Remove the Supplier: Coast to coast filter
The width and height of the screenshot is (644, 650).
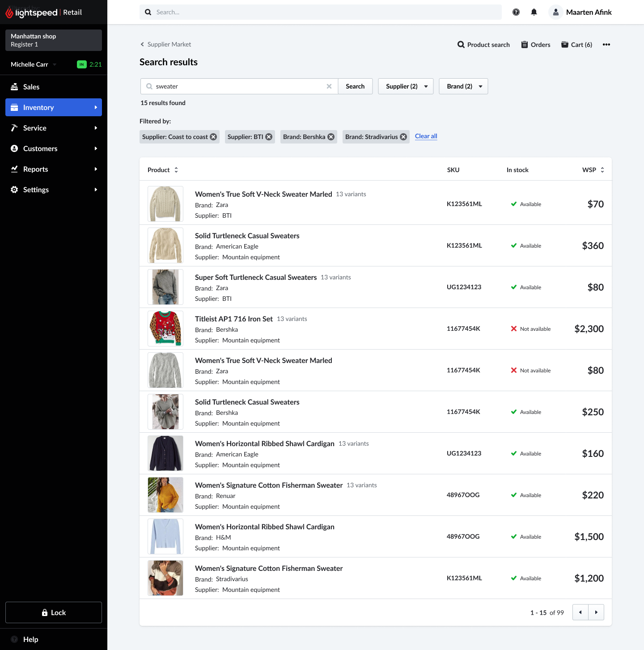(x=213, y=137)
